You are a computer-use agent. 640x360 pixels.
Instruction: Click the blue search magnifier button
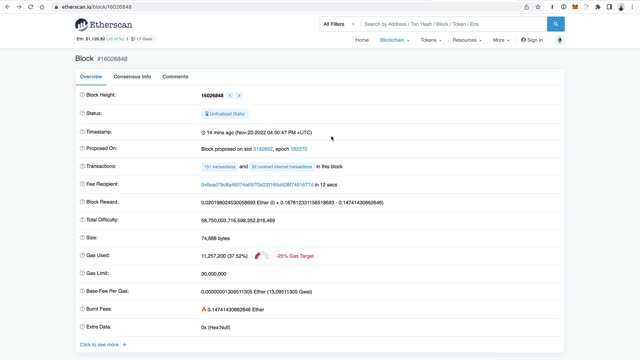(x=556, y=24)
